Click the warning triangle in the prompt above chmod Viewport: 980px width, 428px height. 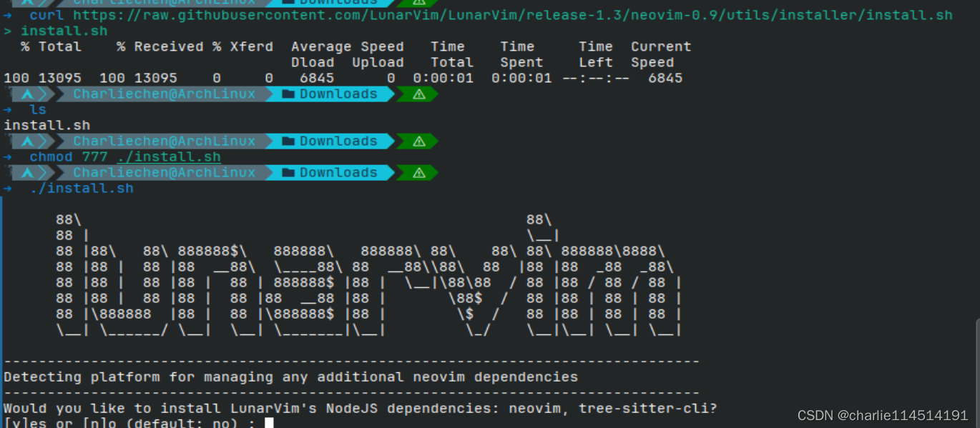(x=419, y=141)
